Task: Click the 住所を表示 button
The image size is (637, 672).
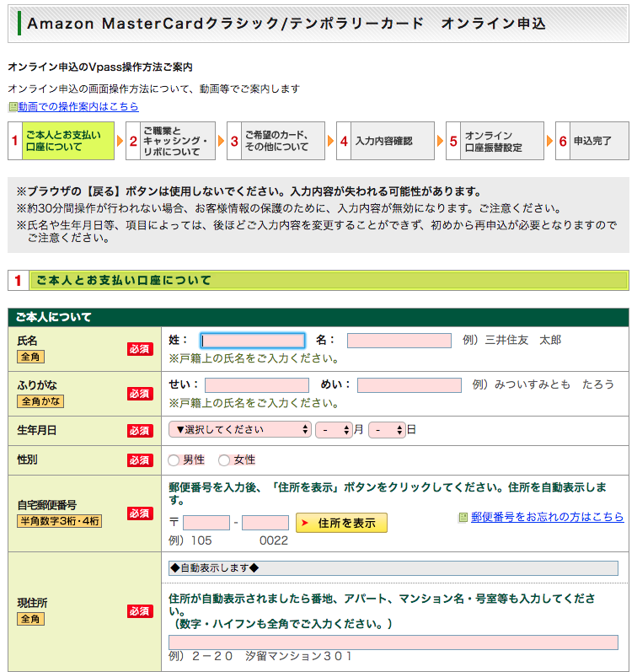Action: 341,523
